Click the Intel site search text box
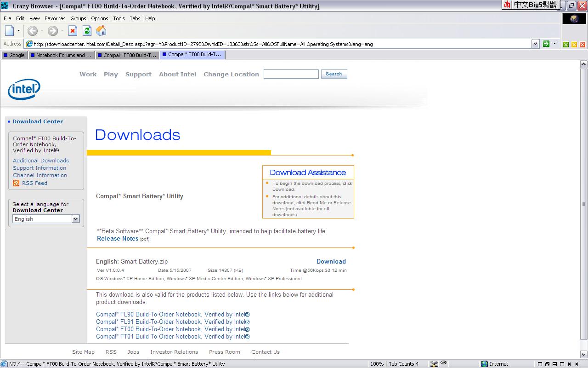 tap(291, 74)
